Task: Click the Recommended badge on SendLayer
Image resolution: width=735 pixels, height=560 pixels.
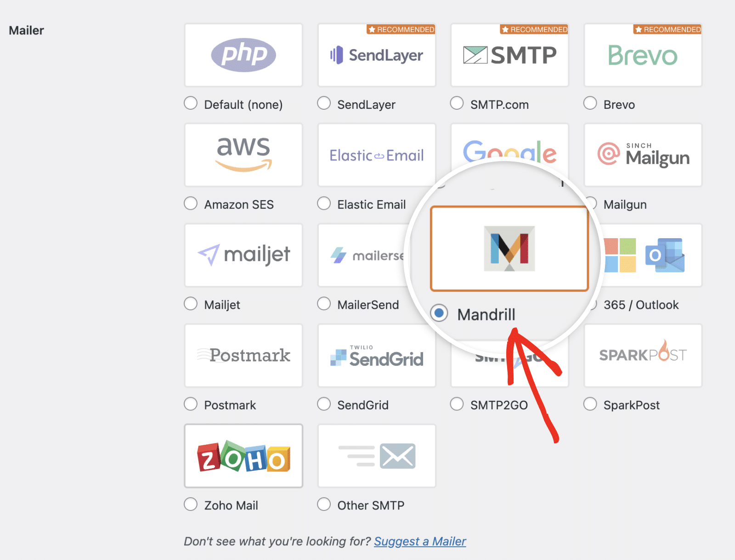Action: [401, 29]
